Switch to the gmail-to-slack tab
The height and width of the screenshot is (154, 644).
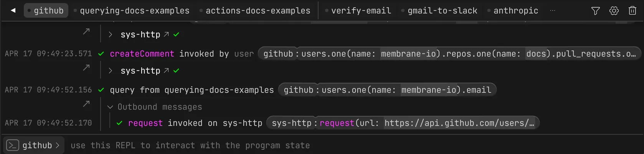[x=442, y=11]
